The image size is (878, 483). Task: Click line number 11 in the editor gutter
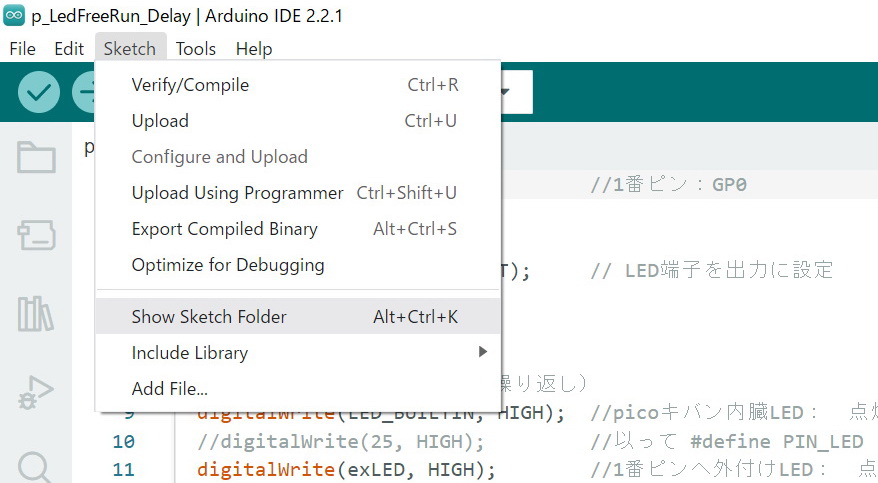(x=124, y=469)
